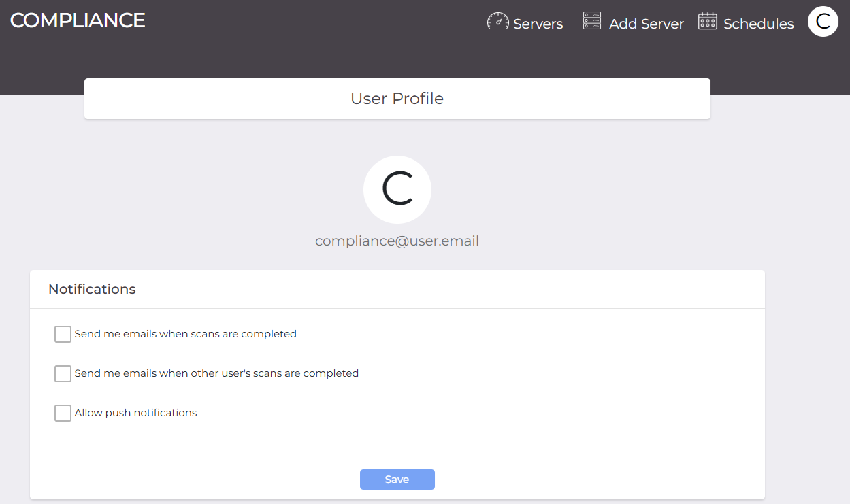Click the Notifications section heading

[x=92, y=289]
